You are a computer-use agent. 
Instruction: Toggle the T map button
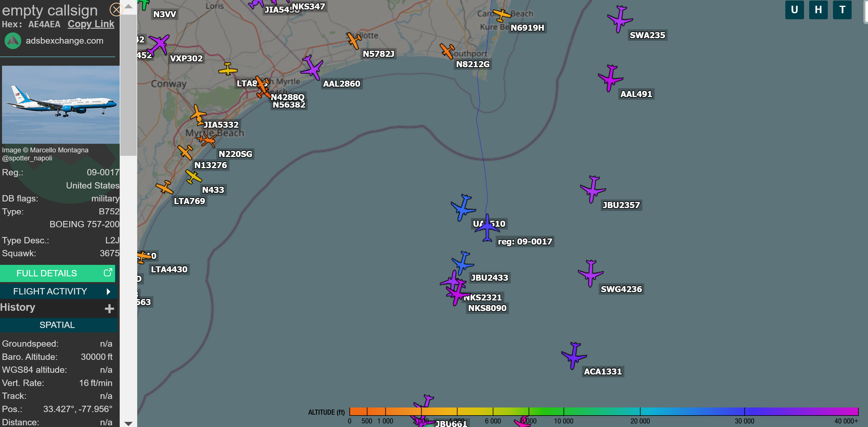coord(842,10)
